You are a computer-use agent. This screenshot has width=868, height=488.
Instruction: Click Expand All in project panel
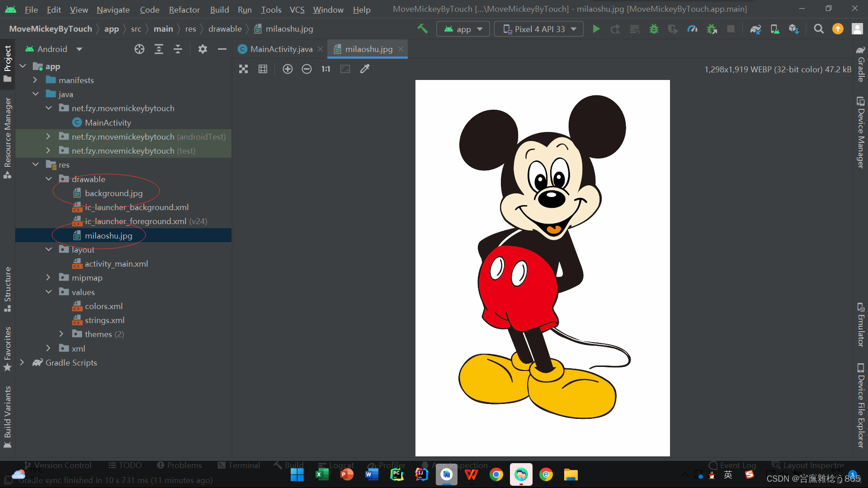[159, 49]
